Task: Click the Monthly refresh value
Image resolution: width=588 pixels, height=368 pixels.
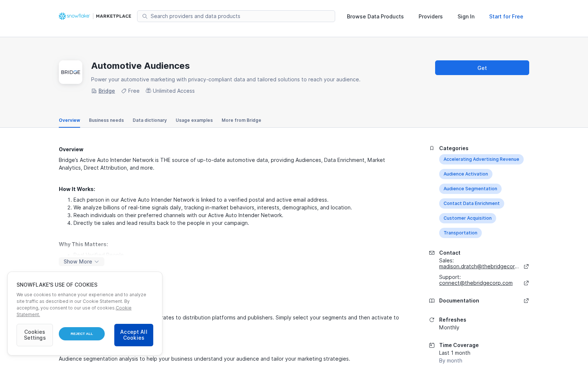Action: [449, 328]
